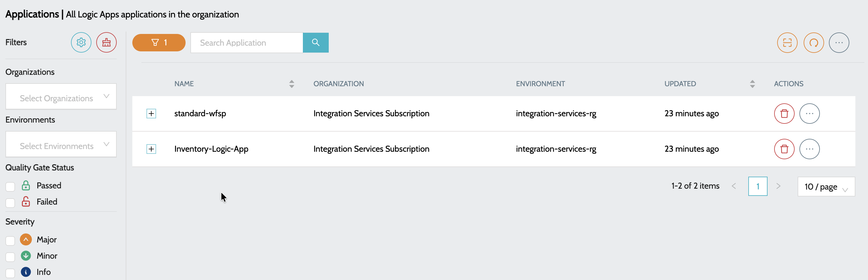The image size is (868, 280).
Task: Open filter settings via gear icon
Action: coord(81,42)
